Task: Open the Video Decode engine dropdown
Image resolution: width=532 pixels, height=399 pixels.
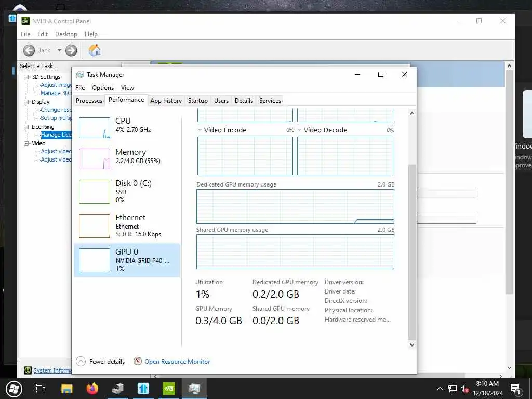Action: pyautogui.click(x=299, y=130)
